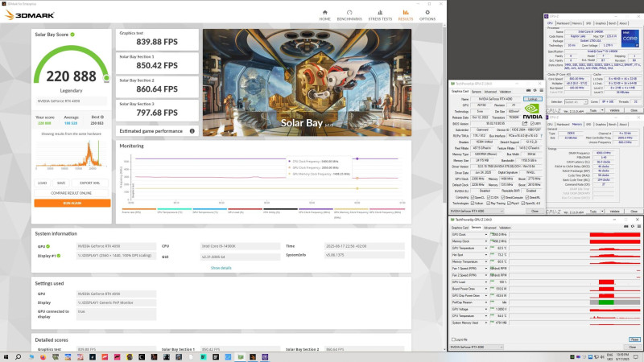The width and height of the screenshot is (644, 362).
Task: Open the Home section in 3DMark
Action: 324,15
